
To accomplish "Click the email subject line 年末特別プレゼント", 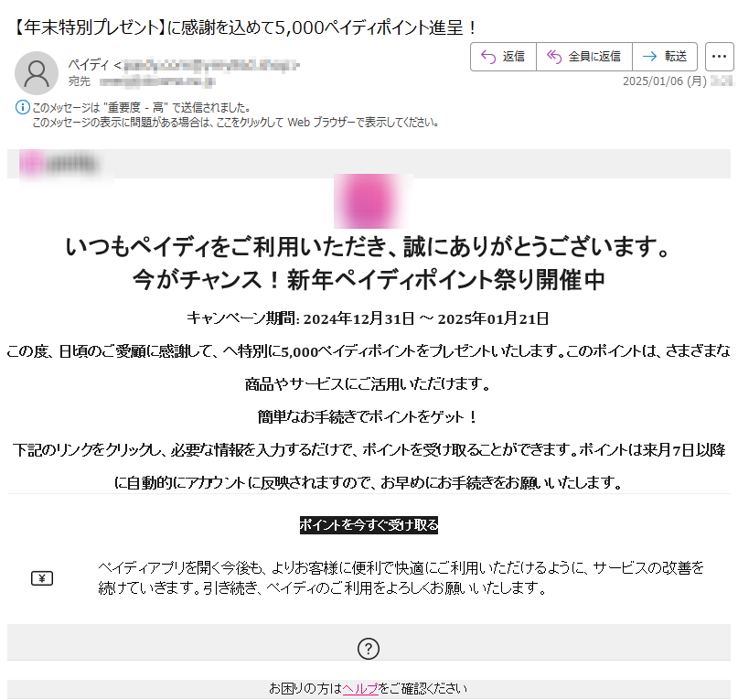I will [244, 27].
